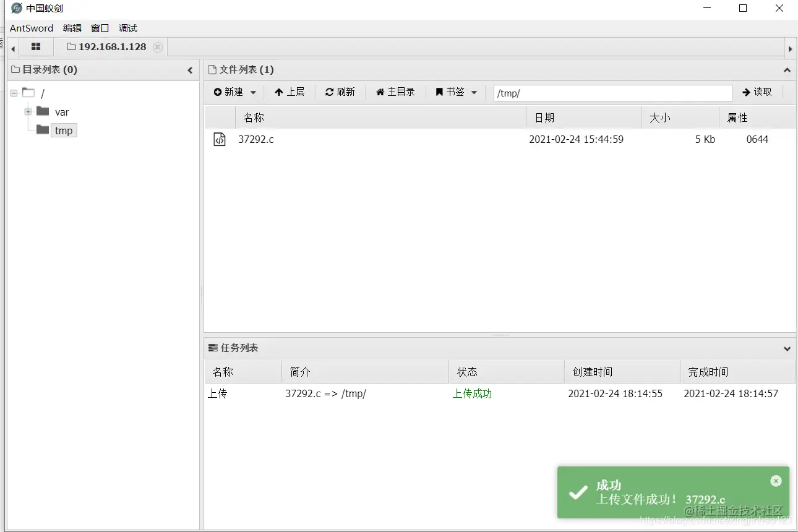The image size is (798, 532).
Task: Select the root / folder
Action: (x=43, y=94)
